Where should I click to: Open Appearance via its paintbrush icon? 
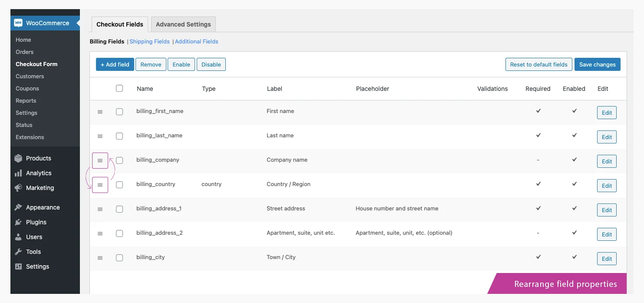[x=18, y=207]
